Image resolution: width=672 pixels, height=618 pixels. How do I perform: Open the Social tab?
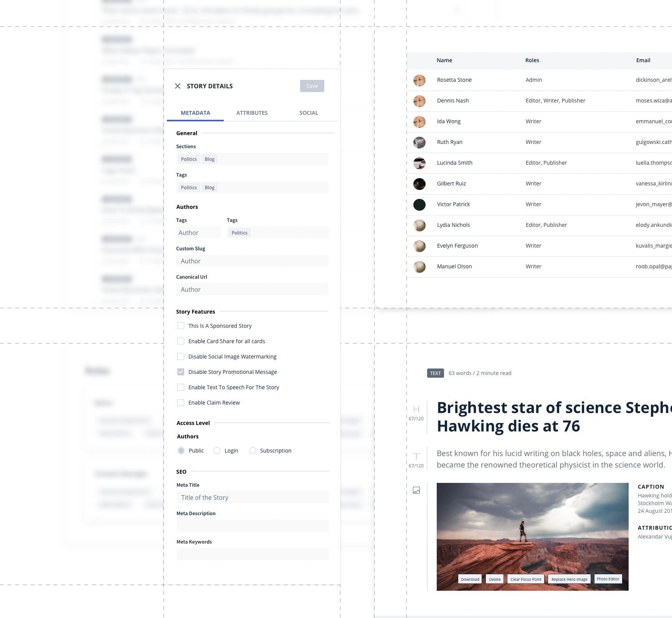pos(308,112)
